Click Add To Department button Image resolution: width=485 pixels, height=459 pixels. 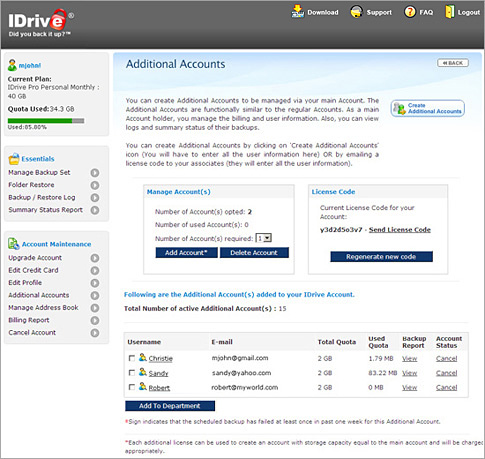[x=170, y=406]
